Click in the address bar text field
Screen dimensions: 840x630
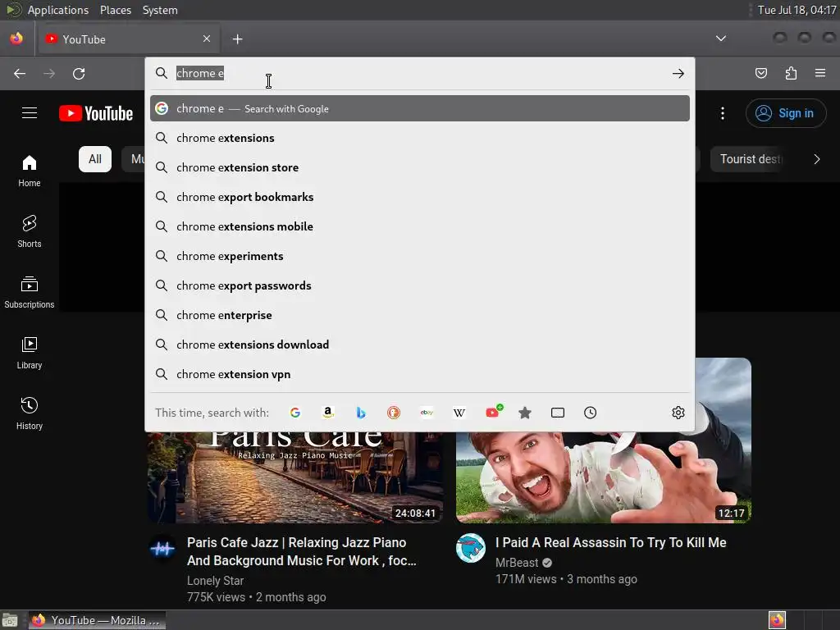tap(419, 73)
